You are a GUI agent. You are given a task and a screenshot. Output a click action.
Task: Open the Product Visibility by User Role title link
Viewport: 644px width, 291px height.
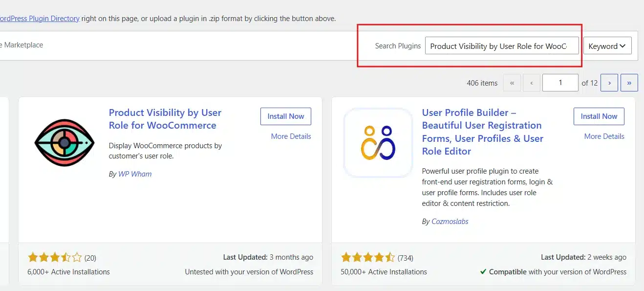click(x=165, y=119)
